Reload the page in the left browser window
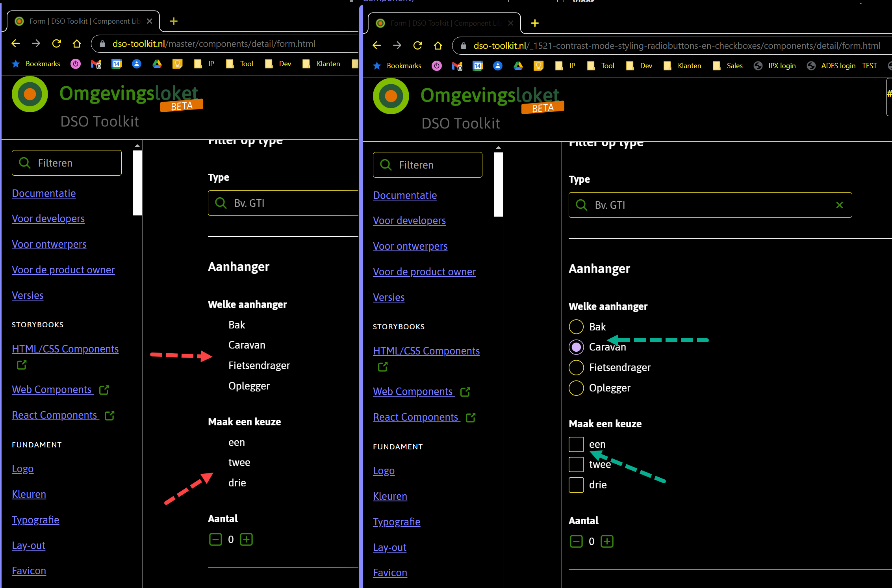The height and width of the screenshot is (588, 892). tap(56, 43)
